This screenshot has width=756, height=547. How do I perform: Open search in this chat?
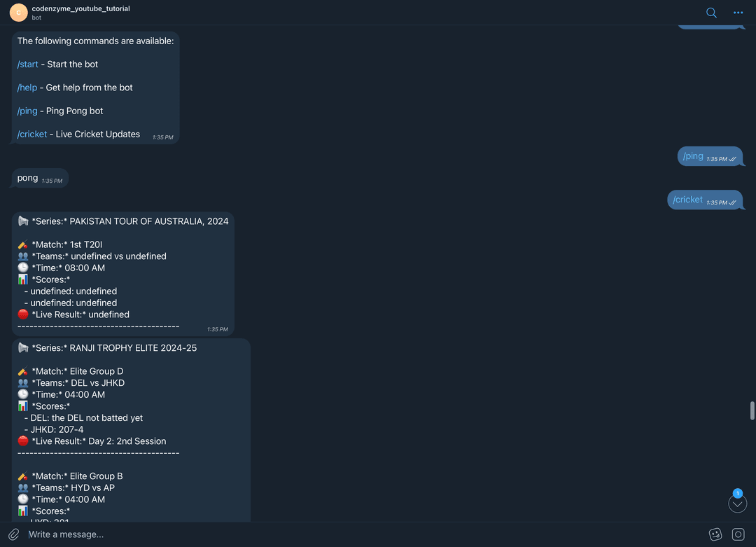point(711,13)
